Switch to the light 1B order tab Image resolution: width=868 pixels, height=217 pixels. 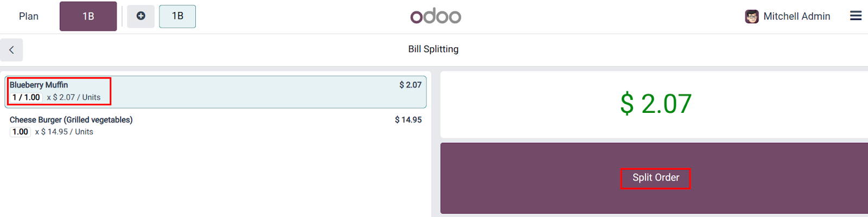[x=177, y=16]
